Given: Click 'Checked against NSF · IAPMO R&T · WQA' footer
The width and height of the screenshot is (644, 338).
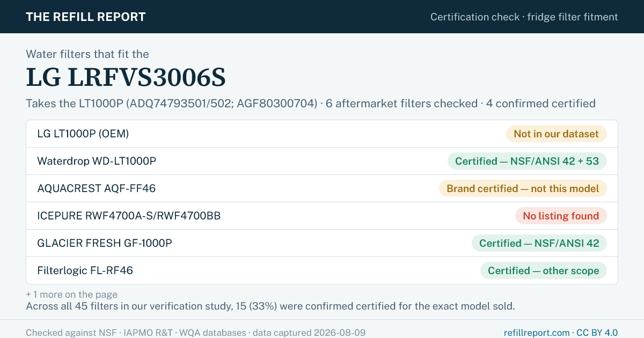Looking at the screenshot, I should [196, 333].
